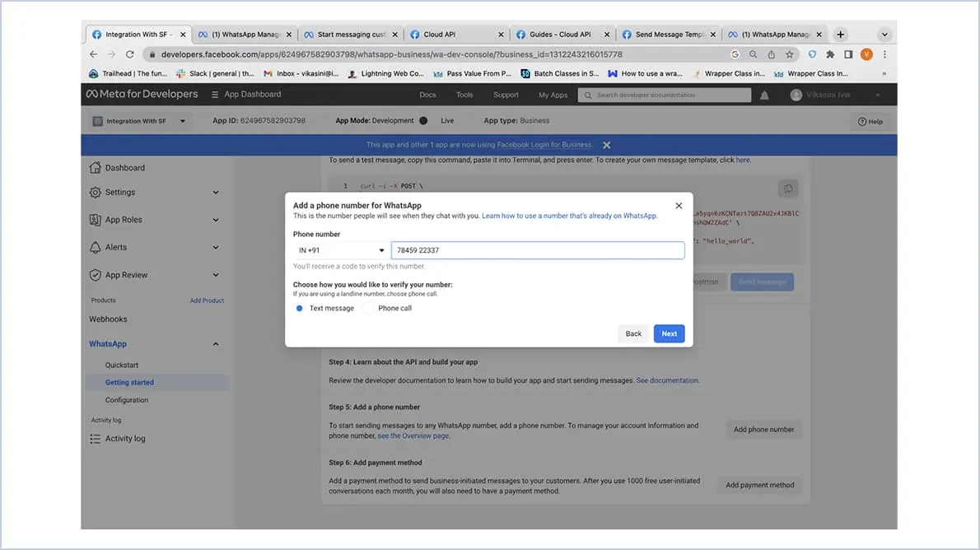This screenshot has height=550, width=980.
Task: Switch to the Guides - Cloud API tab
Action: click(x=562, y=35)
